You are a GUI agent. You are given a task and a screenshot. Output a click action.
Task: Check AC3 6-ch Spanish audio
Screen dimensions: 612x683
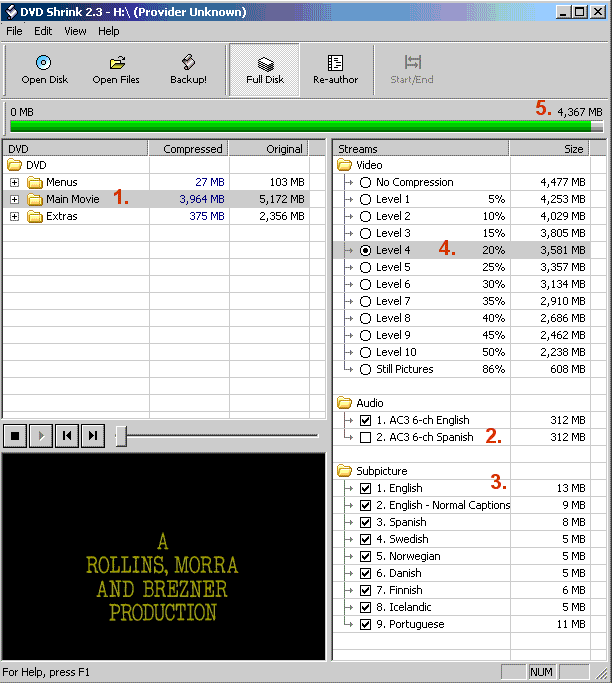click(365, 437)
